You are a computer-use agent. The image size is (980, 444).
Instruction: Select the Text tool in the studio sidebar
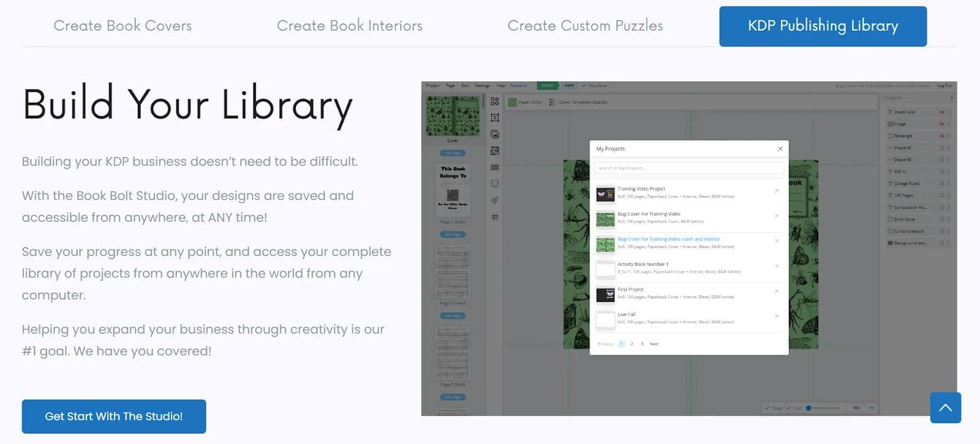[495, 118]
